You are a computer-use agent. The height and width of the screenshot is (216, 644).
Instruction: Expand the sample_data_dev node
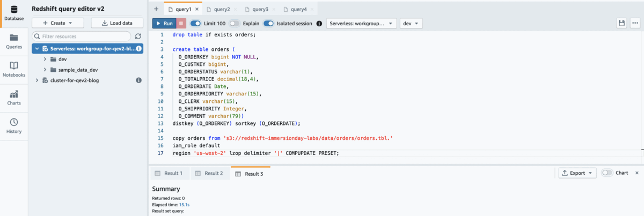[45, 70]
